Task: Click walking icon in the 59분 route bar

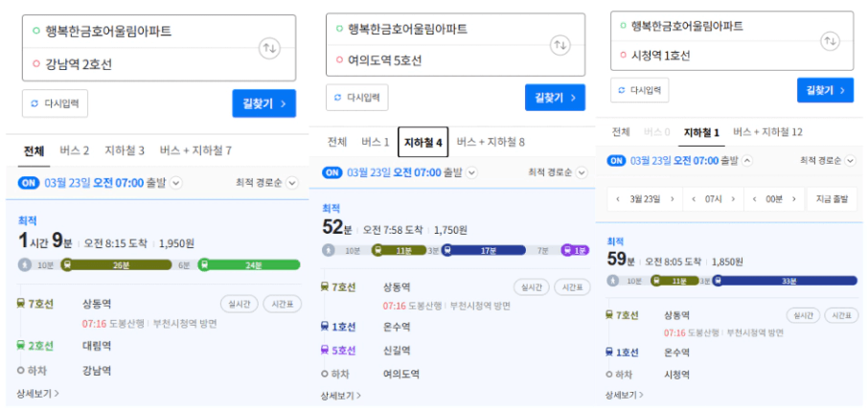Action: (613, 281)
